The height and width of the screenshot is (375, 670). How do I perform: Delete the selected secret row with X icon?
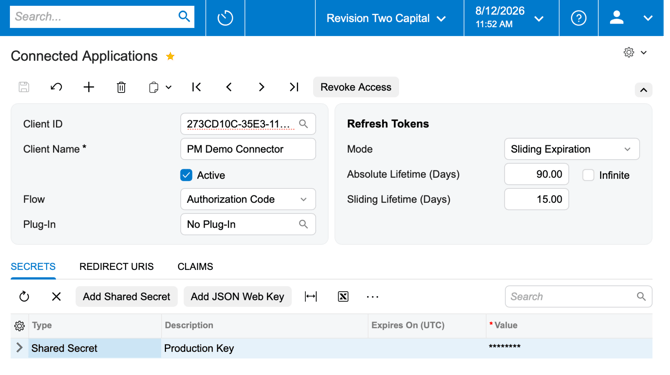(56, 296)
